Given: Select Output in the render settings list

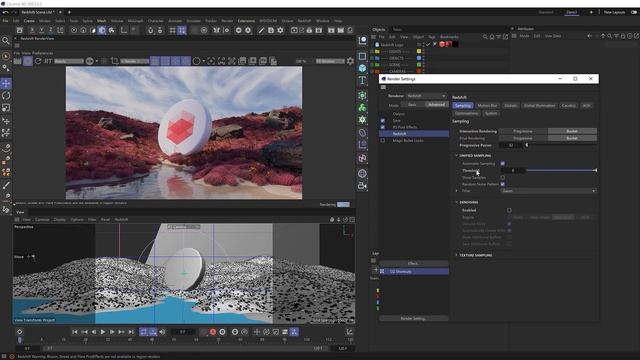Looking at the screenshot, I should [x=399, y=114].
